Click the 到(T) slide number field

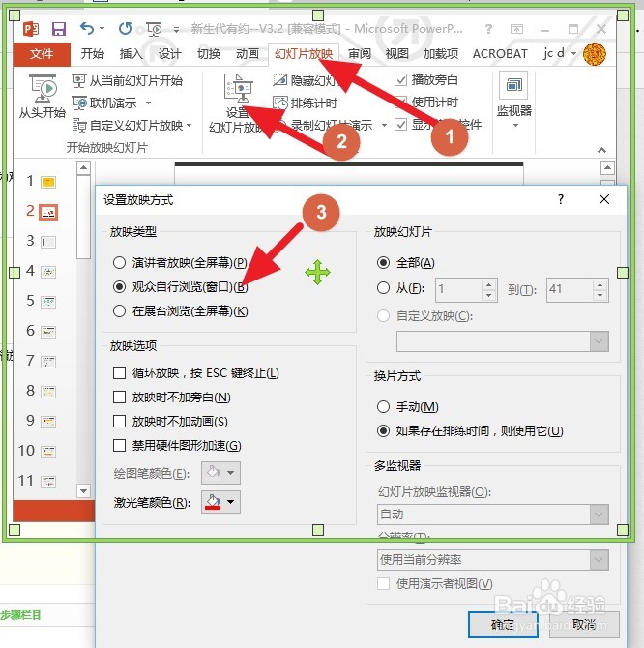(570, 289)
